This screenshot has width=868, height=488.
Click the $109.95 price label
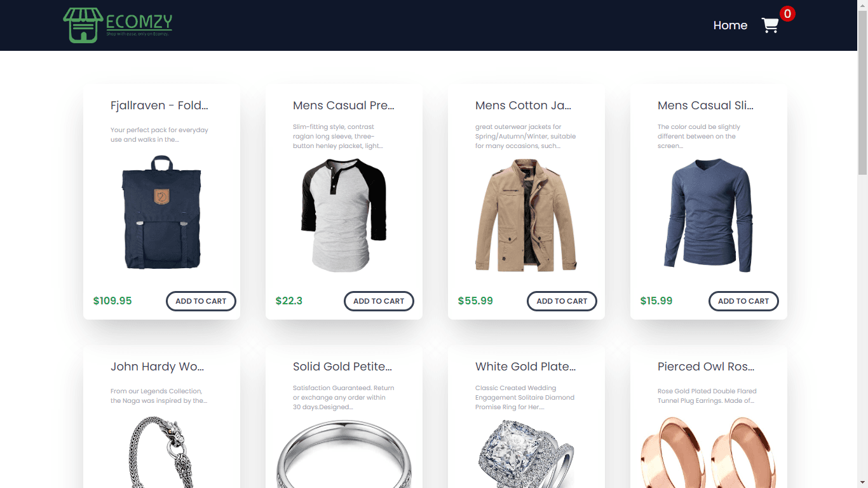(112, 301)
